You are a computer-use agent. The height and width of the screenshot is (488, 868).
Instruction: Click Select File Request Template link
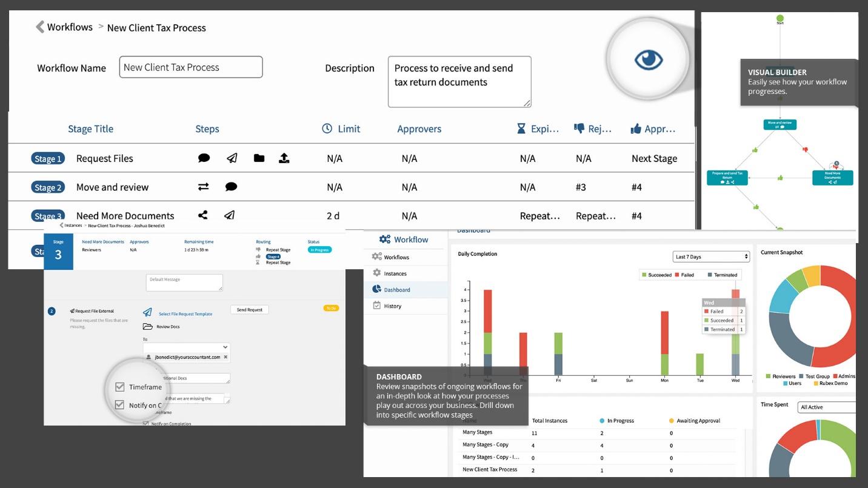click(185, 314)
